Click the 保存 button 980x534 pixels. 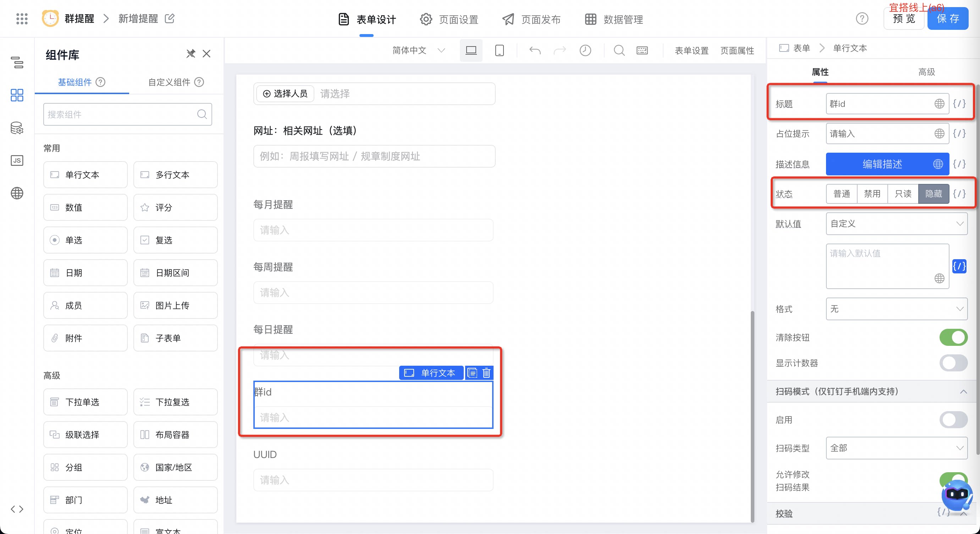tap(948, 19)
